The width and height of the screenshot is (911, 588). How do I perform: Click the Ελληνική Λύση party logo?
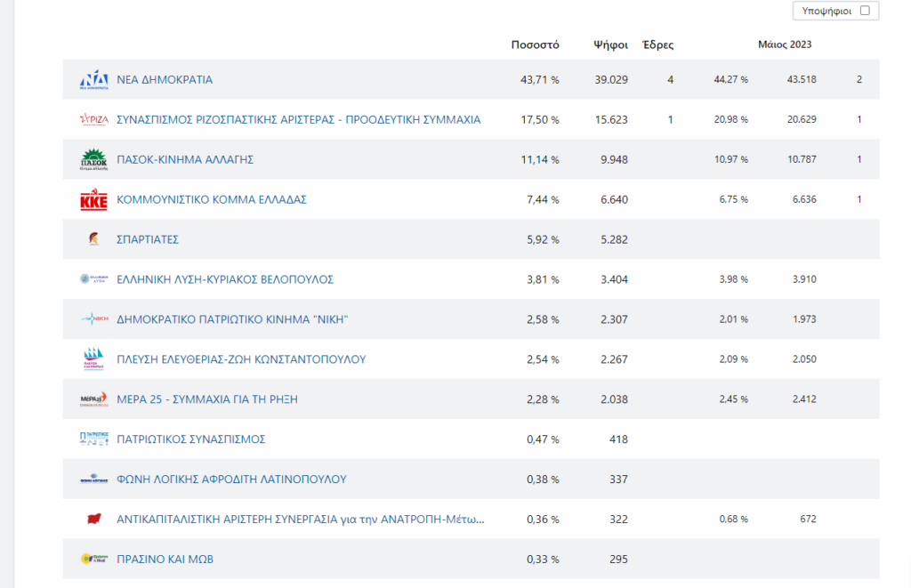click(93, 279)
